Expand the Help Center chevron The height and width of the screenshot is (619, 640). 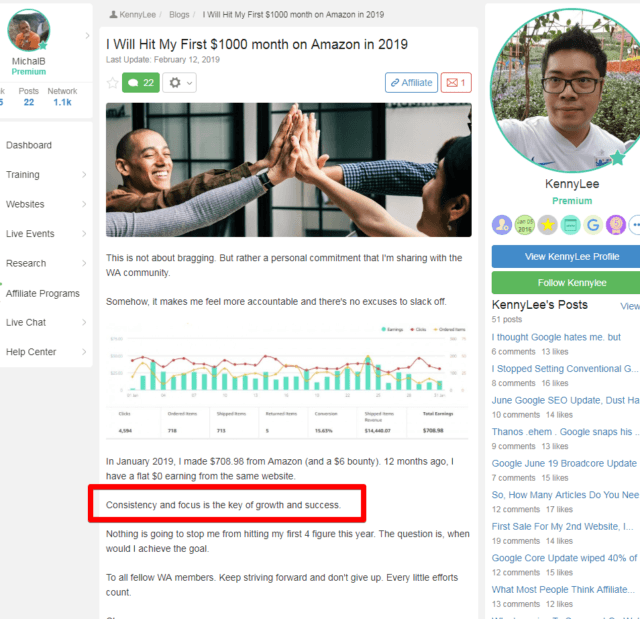[x=84, y=352]
